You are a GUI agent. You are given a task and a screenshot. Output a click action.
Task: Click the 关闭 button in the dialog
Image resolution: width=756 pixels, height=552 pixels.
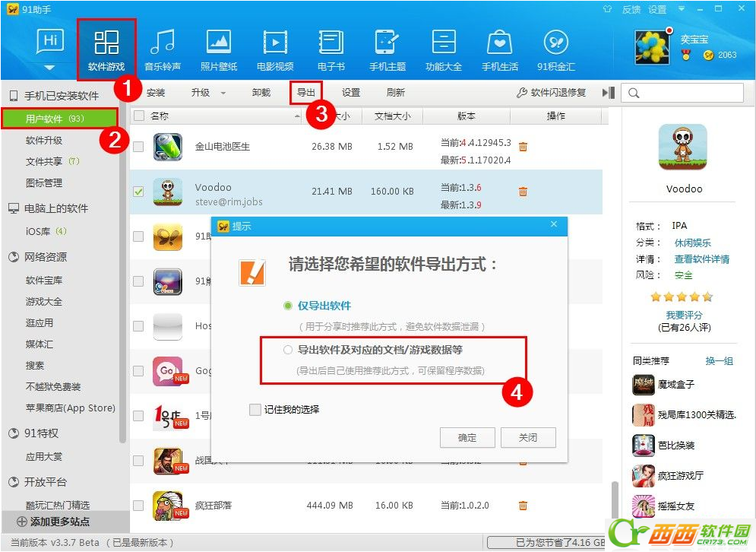tap(528, 438)
